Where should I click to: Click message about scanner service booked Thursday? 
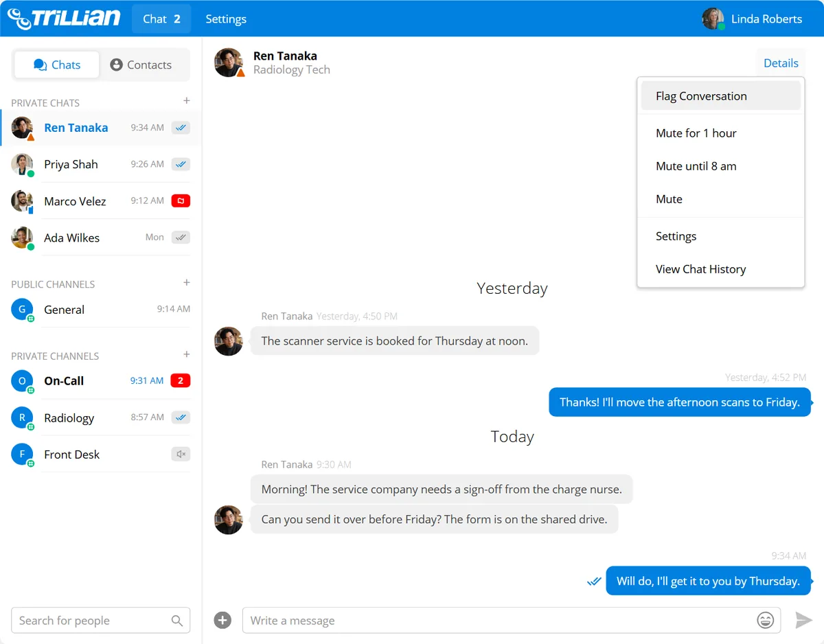point(395,341)
